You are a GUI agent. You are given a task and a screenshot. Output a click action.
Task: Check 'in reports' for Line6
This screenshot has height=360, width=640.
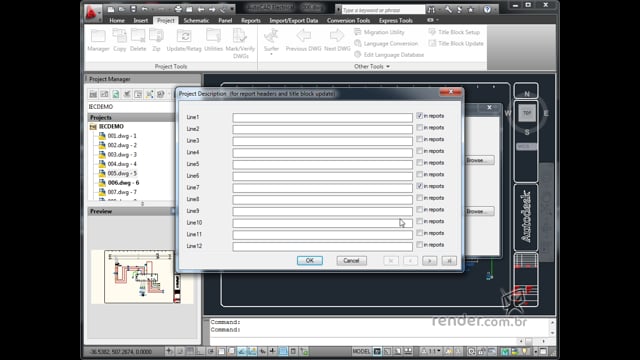point(420,174)
